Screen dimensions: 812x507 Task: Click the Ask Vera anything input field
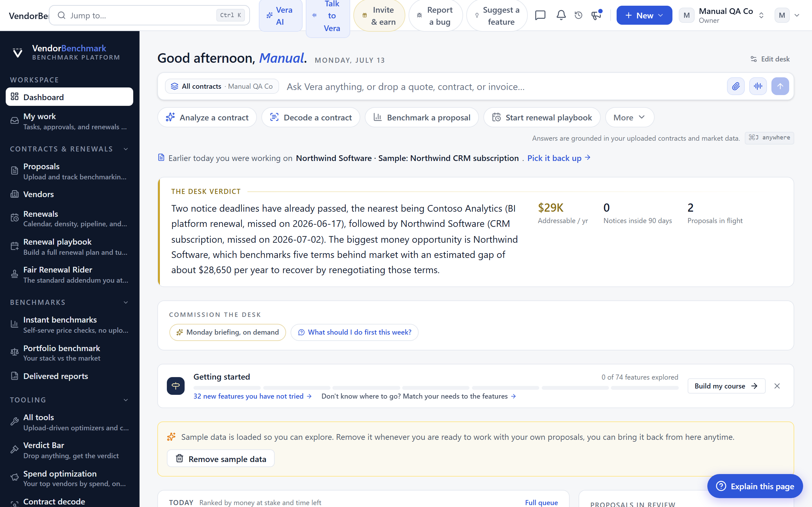(503, 87)
